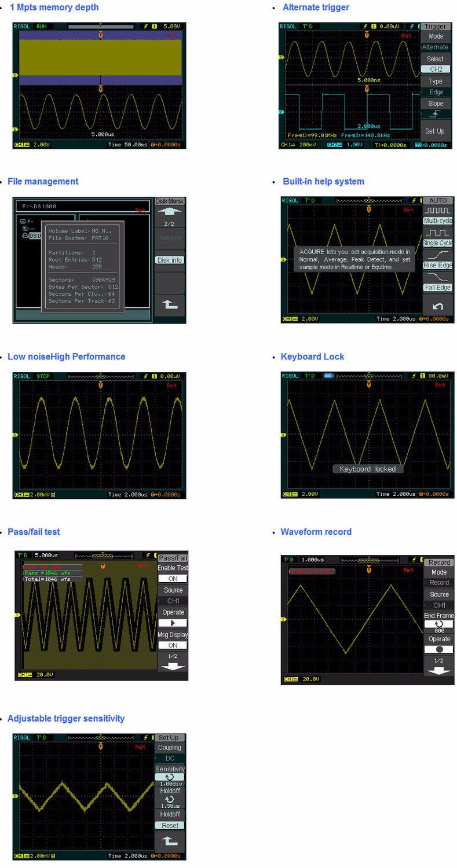457x868 pixels.
Task: Change Coupling DC option in Set Up menu
Action: click(169, 758)
